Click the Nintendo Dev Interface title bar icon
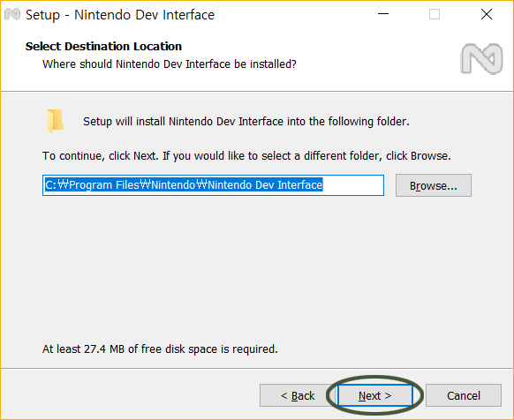This screenshot has height=420, width=514. [x=12, y=14]
